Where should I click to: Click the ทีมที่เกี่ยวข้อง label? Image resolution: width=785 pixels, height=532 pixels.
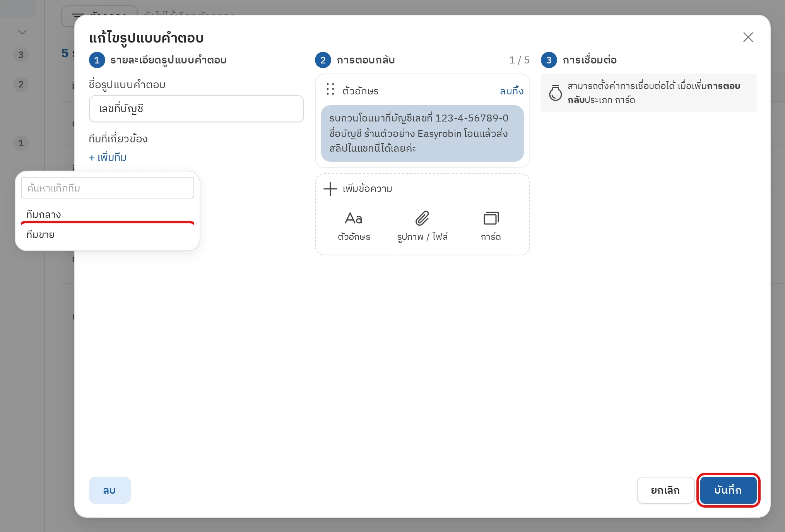(118, 139)
